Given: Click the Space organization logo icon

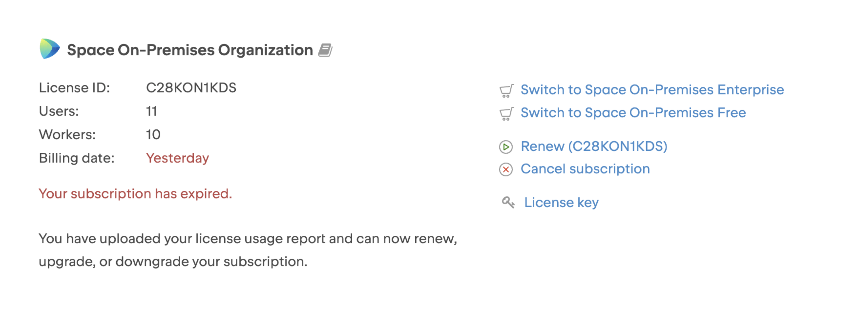Looking at the screenshot, I should 49,49.
